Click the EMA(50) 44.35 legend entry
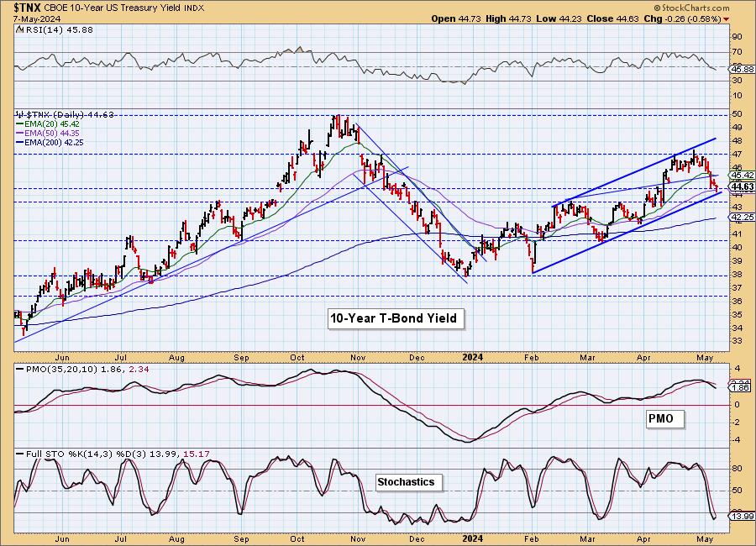The height and width of the screenshot is (546, 756). [48, 133]
